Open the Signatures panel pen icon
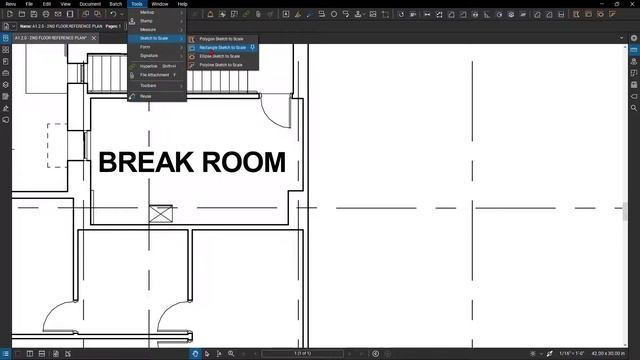Image resolution: width=640 pixels, height=360 pixels. (x=5, y=108)
